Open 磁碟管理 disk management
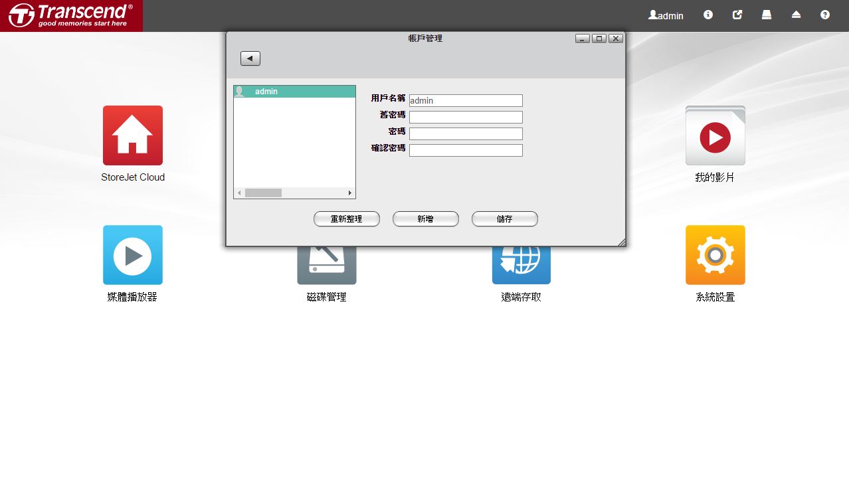849x504 pixels. (327, 266)
